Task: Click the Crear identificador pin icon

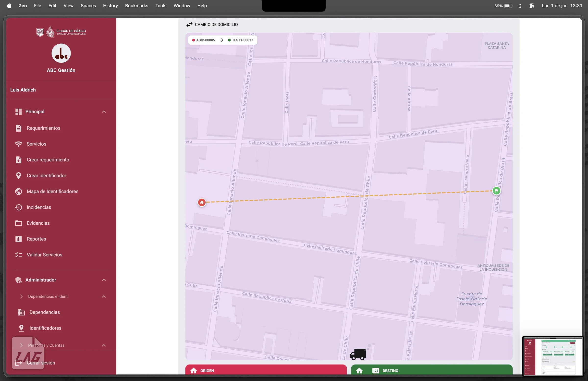Action: 19,176
